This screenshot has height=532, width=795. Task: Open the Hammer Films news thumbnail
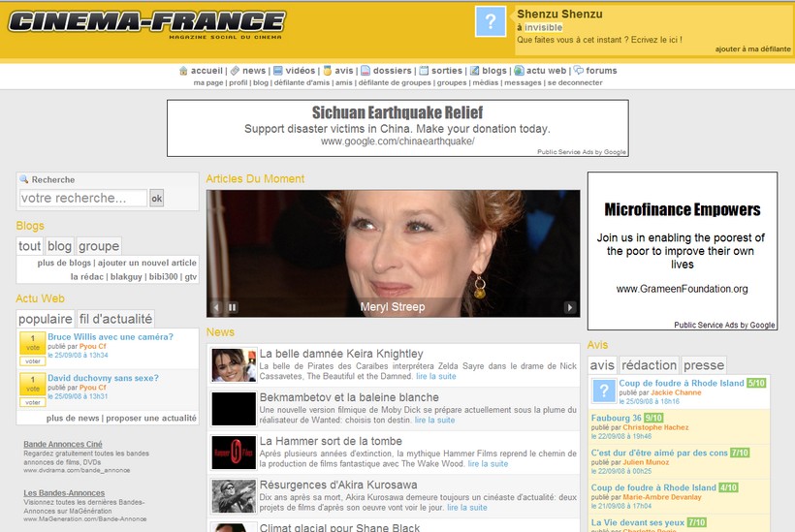(234, 453)
